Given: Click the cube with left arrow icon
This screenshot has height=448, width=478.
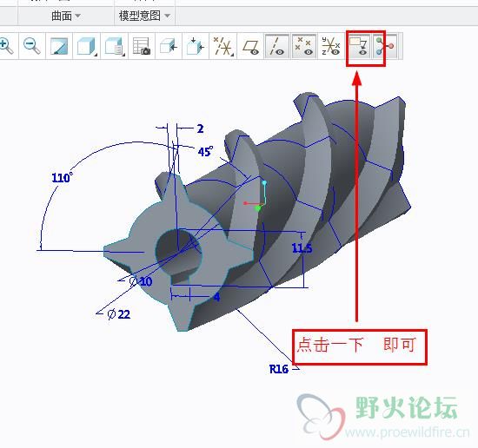Looking at the screenshot, I should 169,46.
